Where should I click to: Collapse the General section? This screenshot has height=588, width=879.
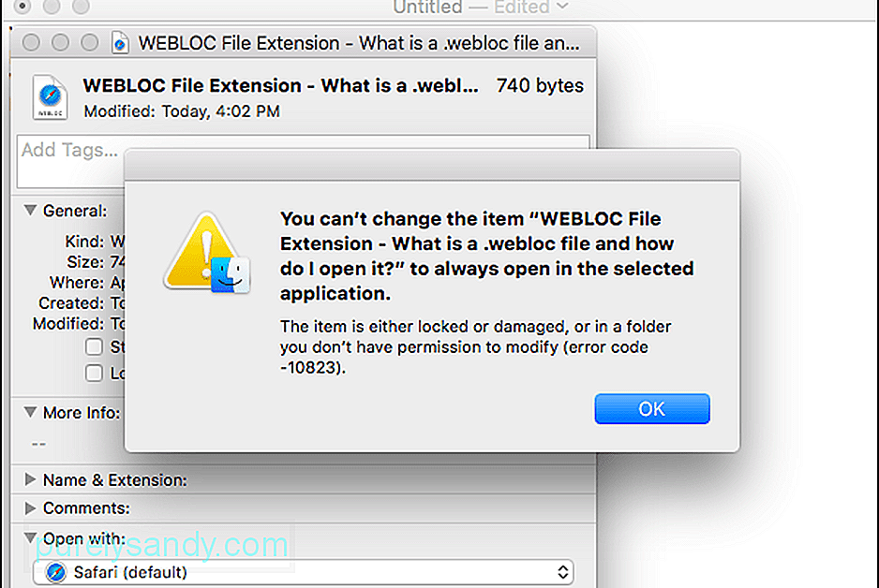30,211
